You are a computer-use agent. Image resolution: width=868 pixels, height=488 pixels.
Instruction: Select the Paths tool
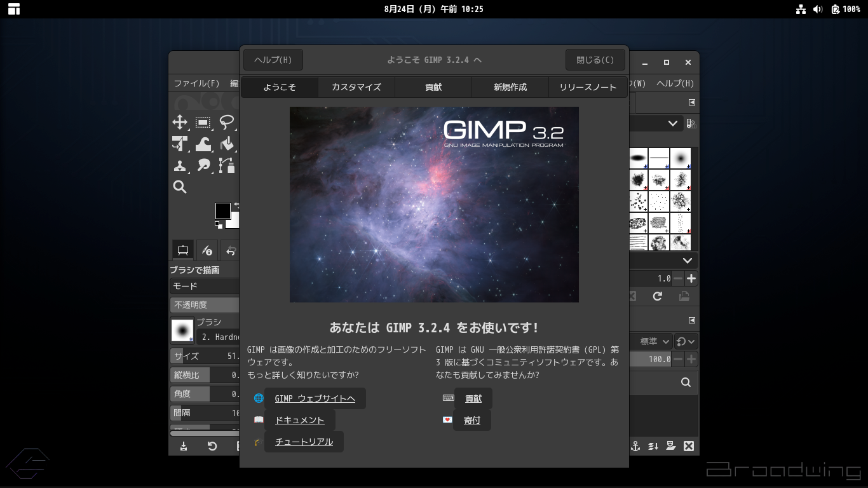click(227, 166)
